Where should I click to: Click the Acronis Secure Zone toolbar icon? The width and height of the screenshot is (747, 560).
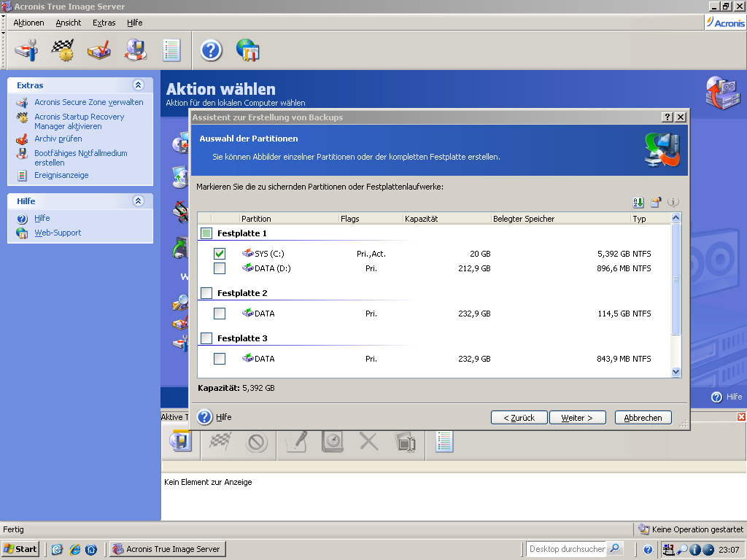(26, 50)
